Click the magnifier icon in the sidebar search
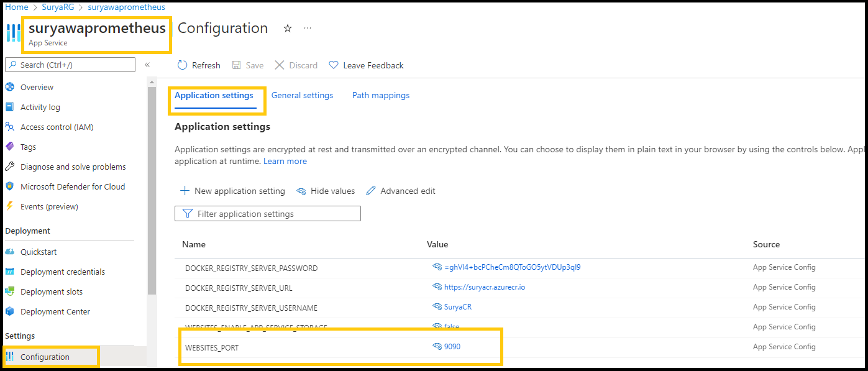This screenshot has width=868, height=371. click(x=12, y=65)
